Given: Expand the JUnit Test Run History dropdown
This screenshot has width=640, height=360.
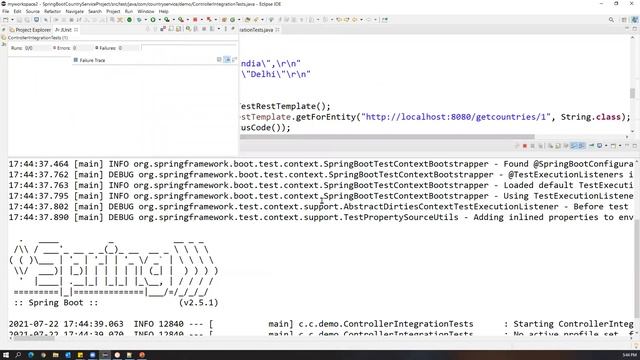Looking at the screenshot, I should 218,29.
